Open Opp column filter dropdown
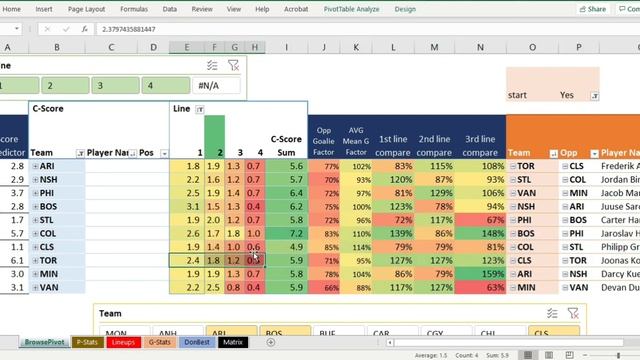Screen dimensions: 640x360 click(594, 153)
